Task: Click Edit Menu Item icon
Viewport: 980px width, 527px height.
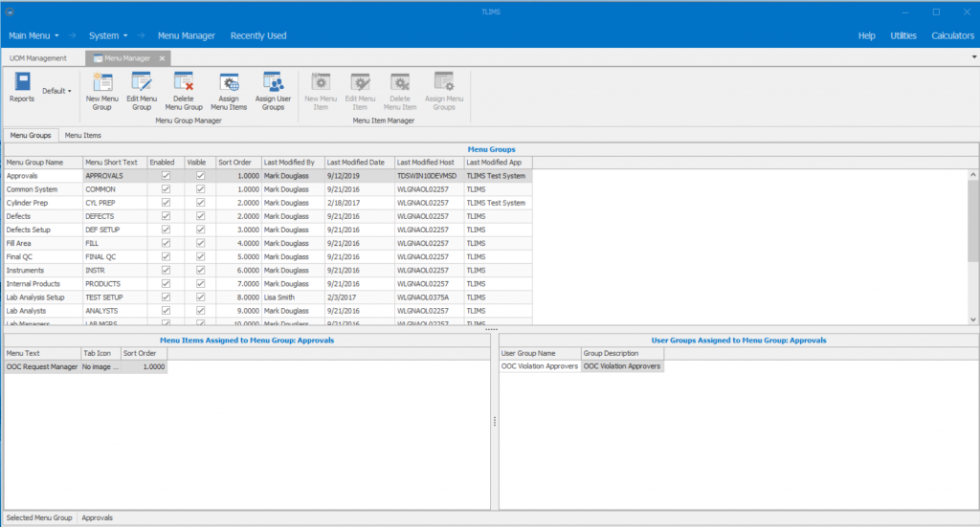Action: (360, 91)
